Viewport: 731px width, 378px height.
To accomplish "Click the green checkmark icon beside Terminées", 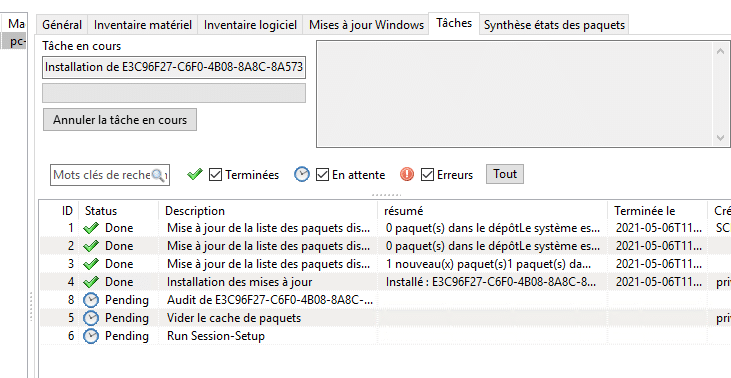I will coord(195,174).
